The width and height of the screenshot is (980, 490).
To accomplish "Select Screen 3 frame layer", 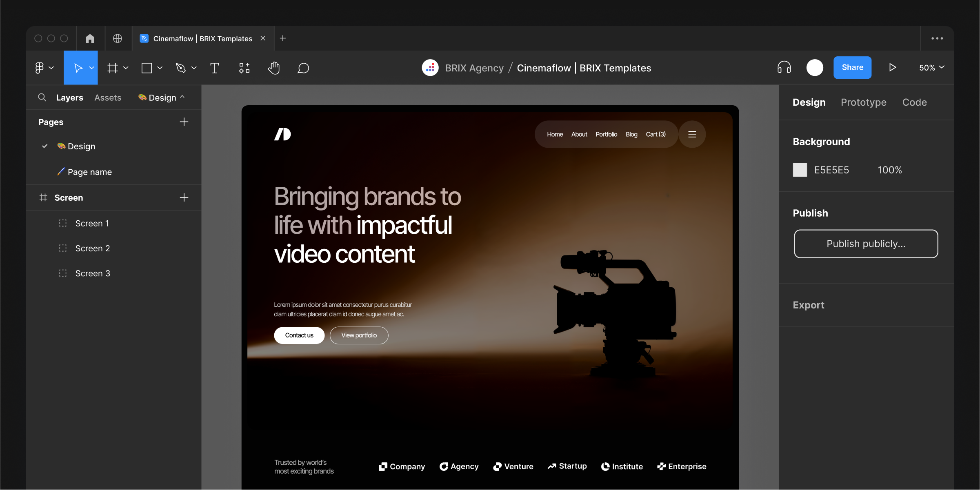I will coord(93,273).
